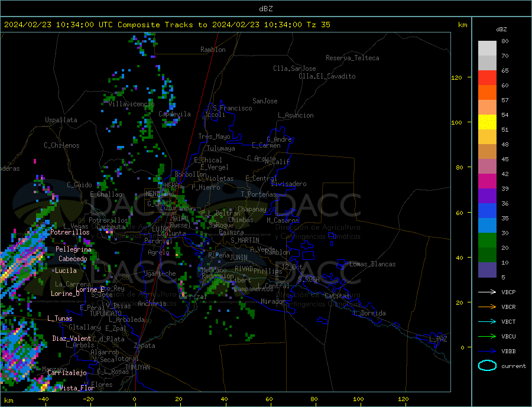Click the cyan VBCT arrow legend icon
This screenshot has height=407, width=532.
pos(487,321)
